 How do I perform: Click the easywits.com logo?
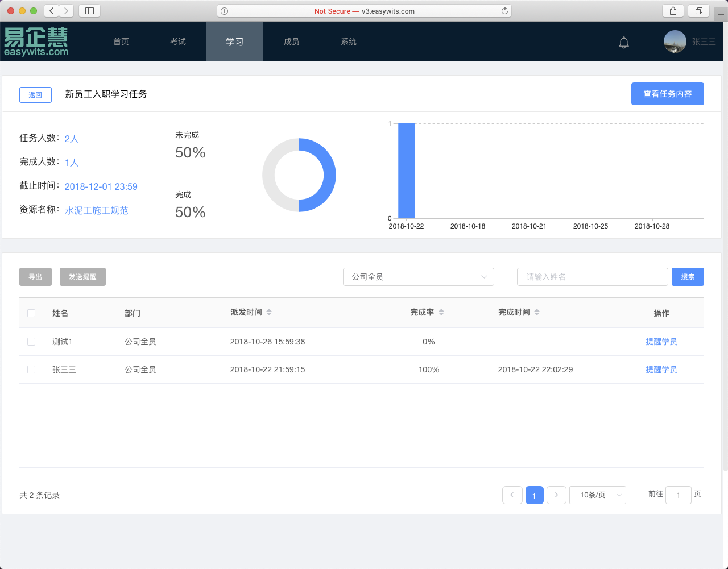pyautogui.click(x=36, y=41)
